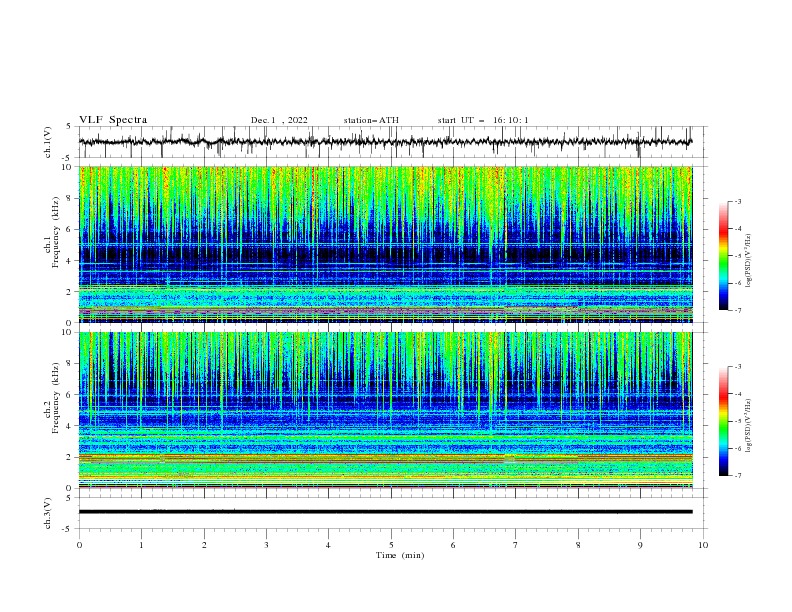Screen dimensions: 792x612
Task: Click the "-3" label on ch.1 colorbar
Action: click(x=738, y=201)
